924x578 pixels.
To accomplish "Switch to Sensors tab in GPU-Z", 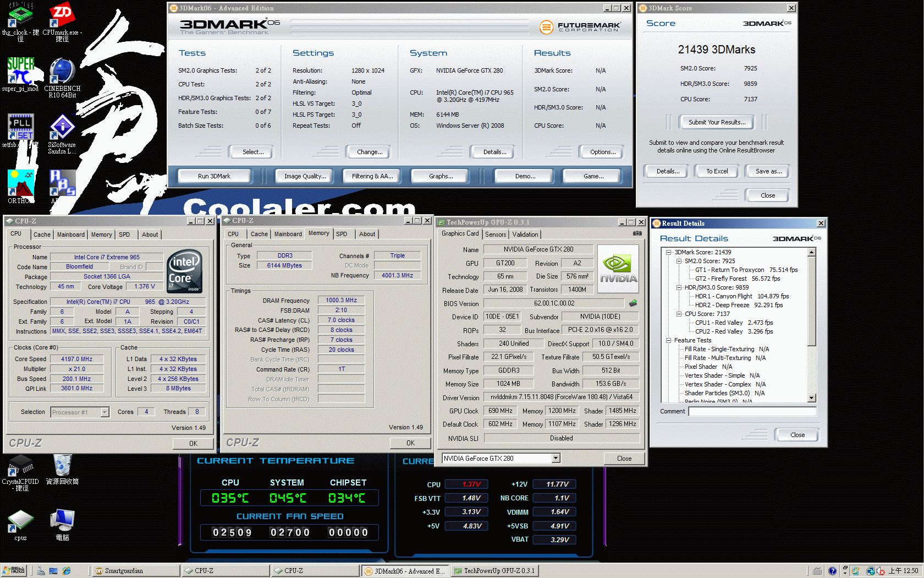I will point(496,235).
